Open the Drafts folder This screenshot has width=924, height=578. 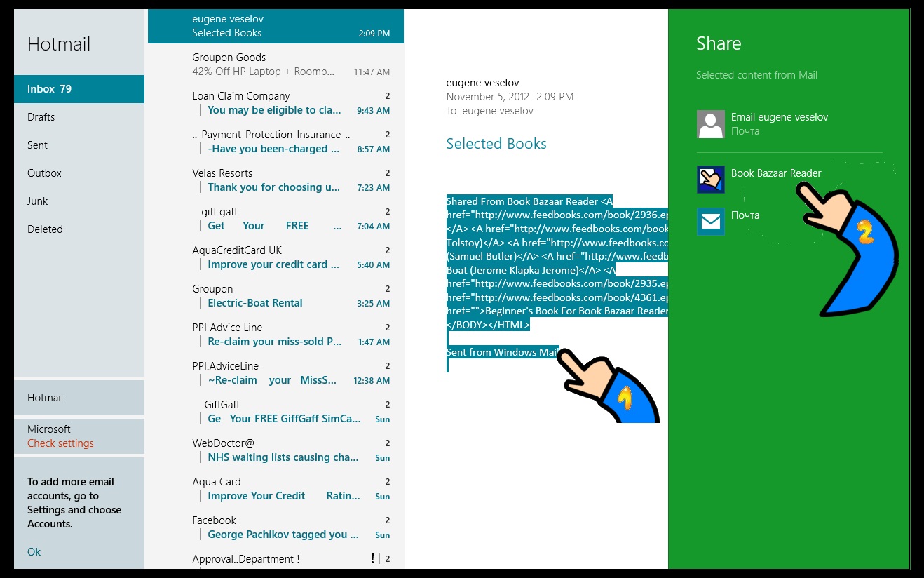pyautogui.click(x=79, y=117)
